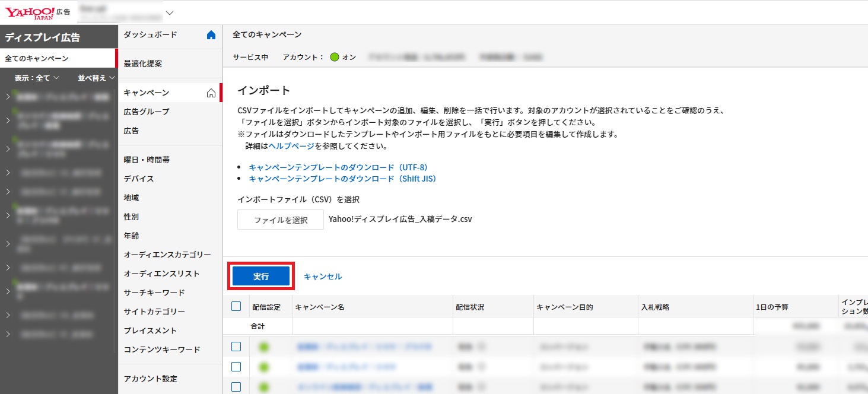This screenshot has height=394, width=868.
Task: Click the green account status circle
Action: point(334,58)
